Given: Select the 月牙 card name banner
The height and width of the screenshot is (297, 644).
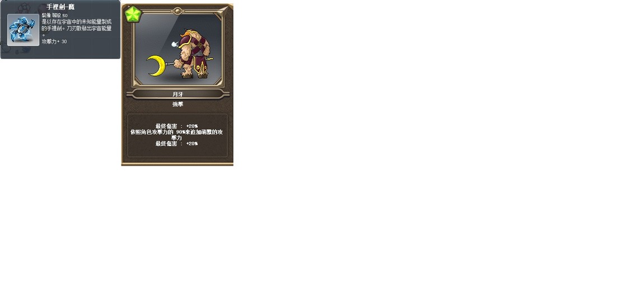Looking at the screenshot, I should 178,95.
